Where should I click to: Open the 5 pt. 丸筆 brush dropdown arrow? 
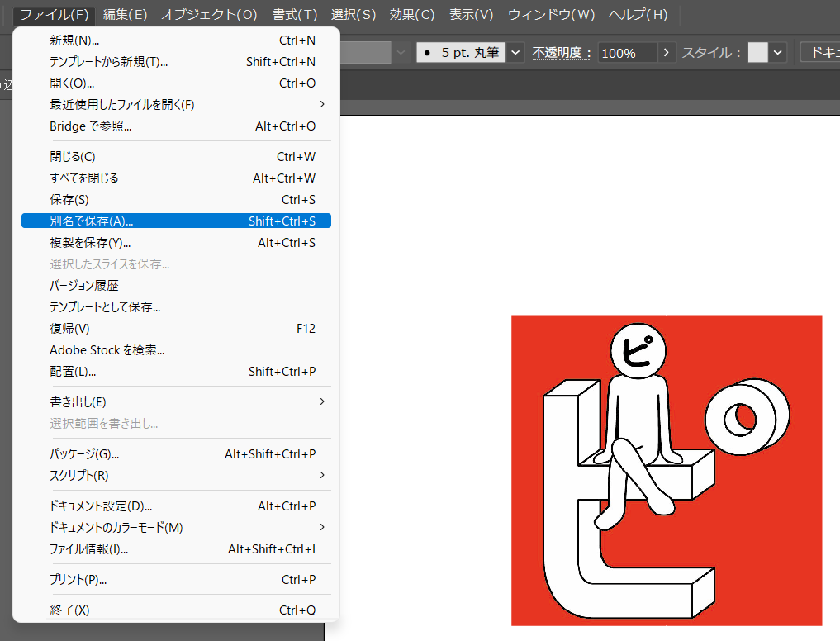click(515, 53)
